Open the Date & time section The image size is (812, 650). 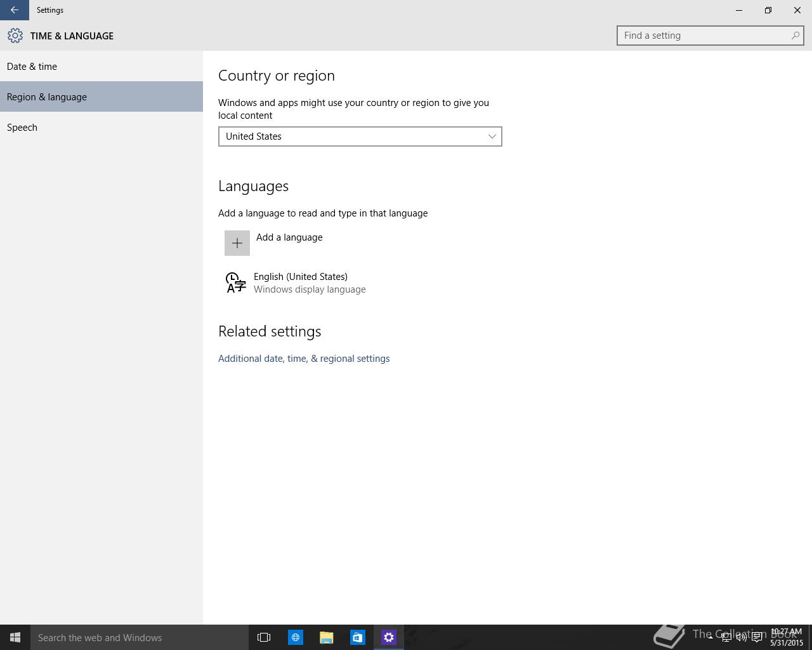101,66
